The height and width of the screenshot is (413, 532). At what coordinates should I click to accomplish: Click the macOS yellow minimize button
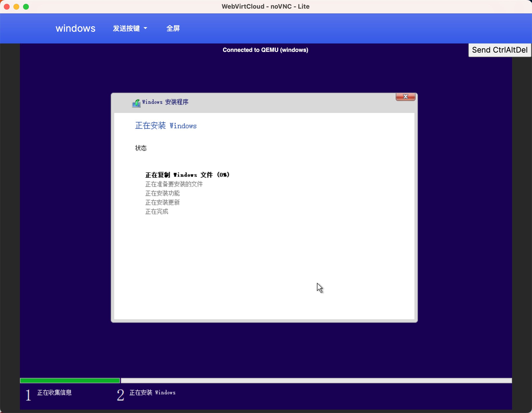(16, 6)
